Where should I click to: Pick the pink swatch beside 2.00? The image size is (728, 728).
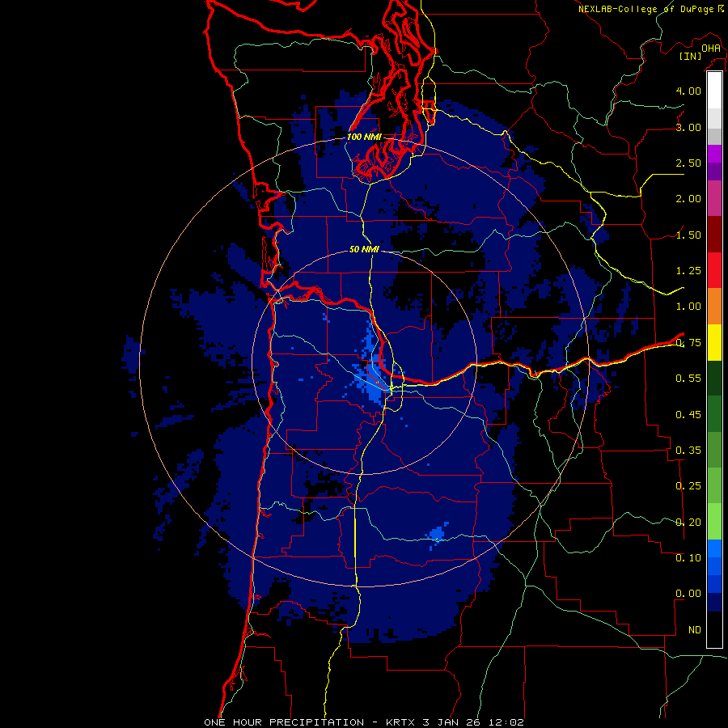pyautogui.click(x=714, y=198)
